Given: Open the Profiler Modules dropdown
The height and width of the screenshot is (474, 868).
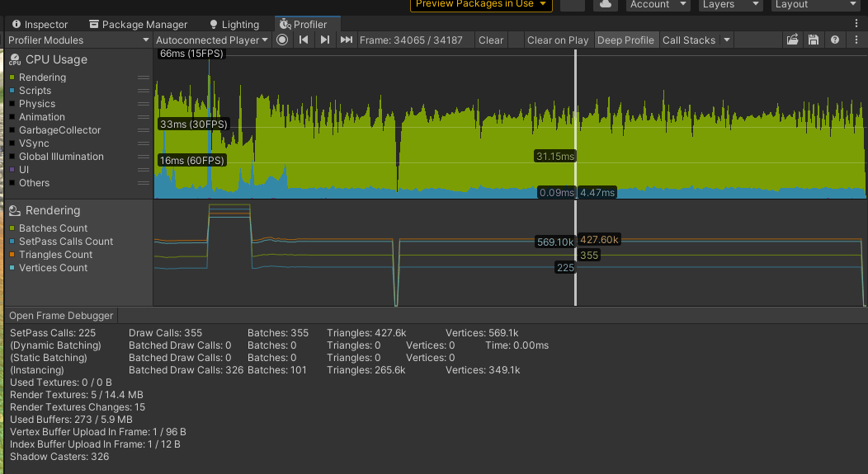Looking at the screenshot, I should coord(78,40).
